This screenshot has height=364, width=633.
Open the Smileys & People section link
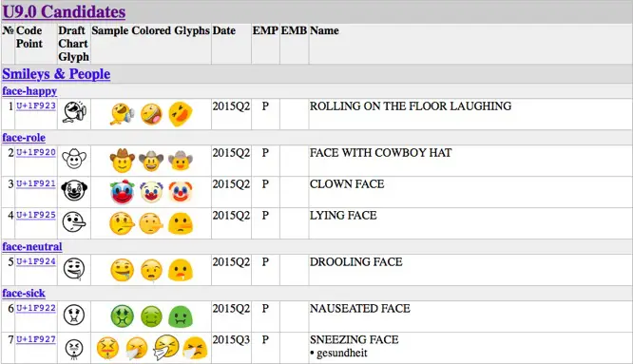[56, 74]
